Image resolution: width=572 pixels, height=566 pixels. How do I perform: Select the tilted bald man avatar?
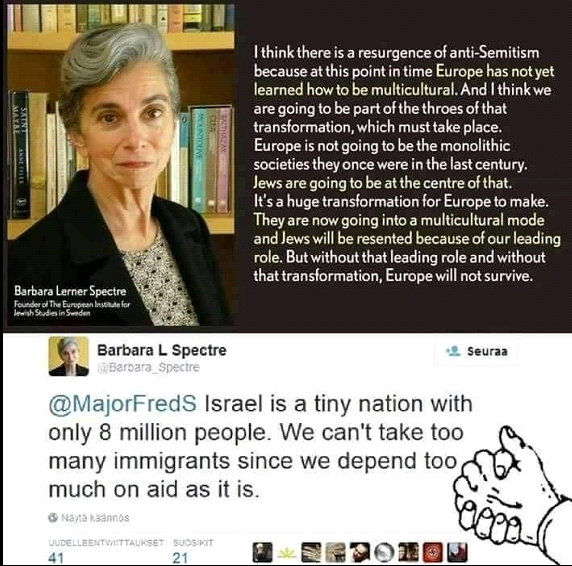(360, 553)
